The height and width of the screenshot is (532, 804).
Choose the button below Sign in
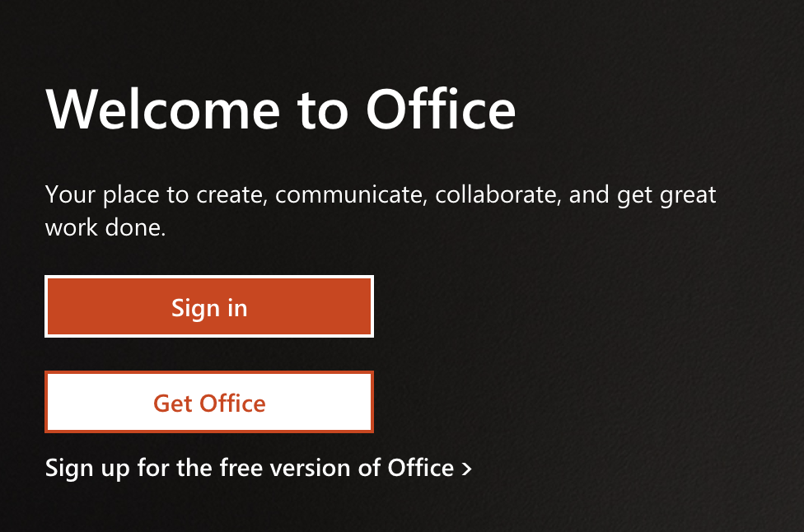point(209,402)
